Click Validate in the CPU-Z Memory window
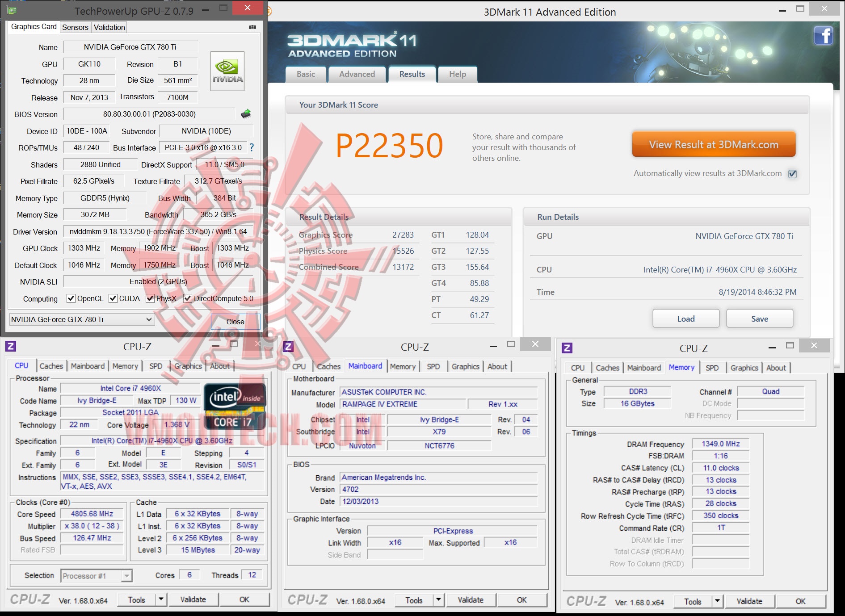 click(749, 601)
